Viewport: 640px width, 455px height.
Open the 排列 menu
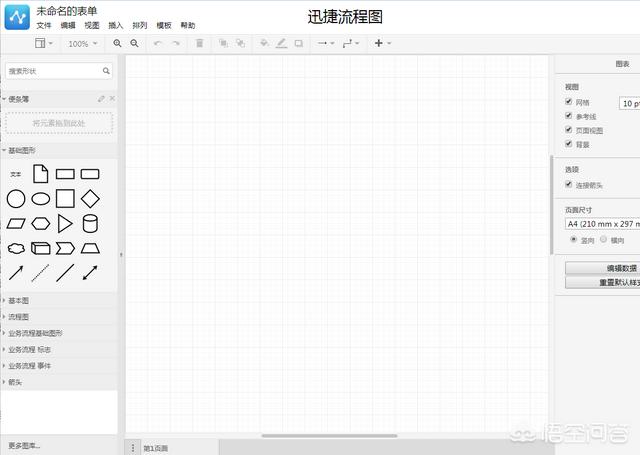click(140, 26)
